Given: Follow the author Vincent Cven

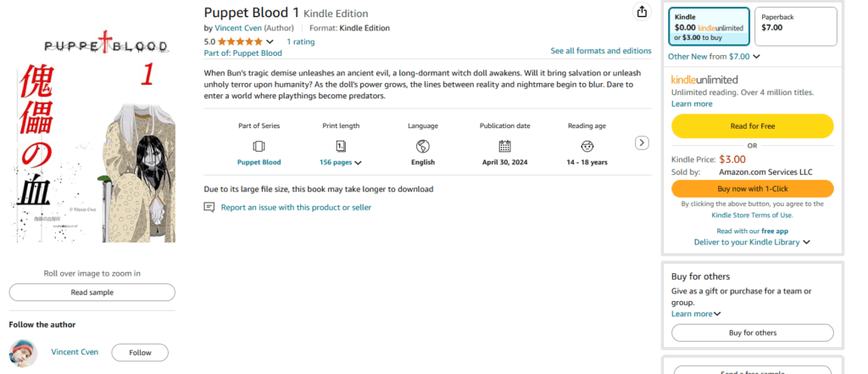Looking at the screenshot, I should click(x=140, y=353).
